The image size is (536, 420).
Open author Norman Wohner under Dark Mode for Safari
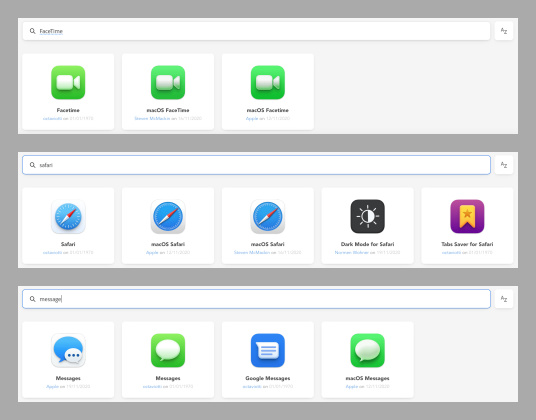pyautogui.click(x=352, y=253)
